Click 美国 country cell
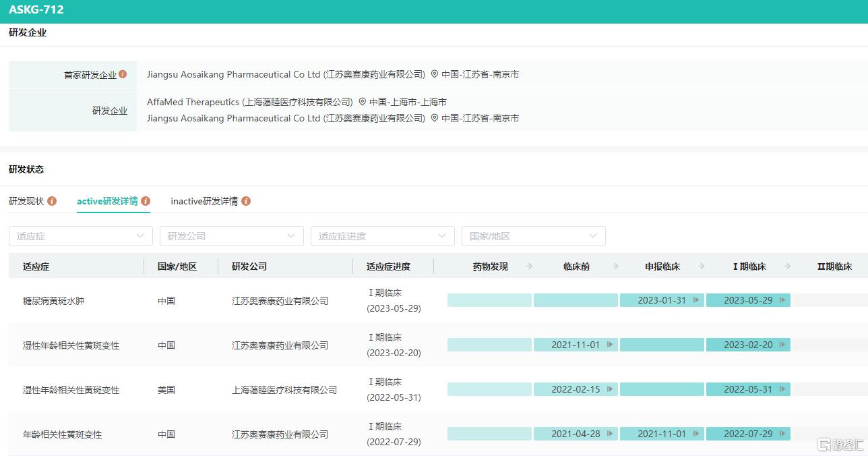 click(x=166, y=390)
